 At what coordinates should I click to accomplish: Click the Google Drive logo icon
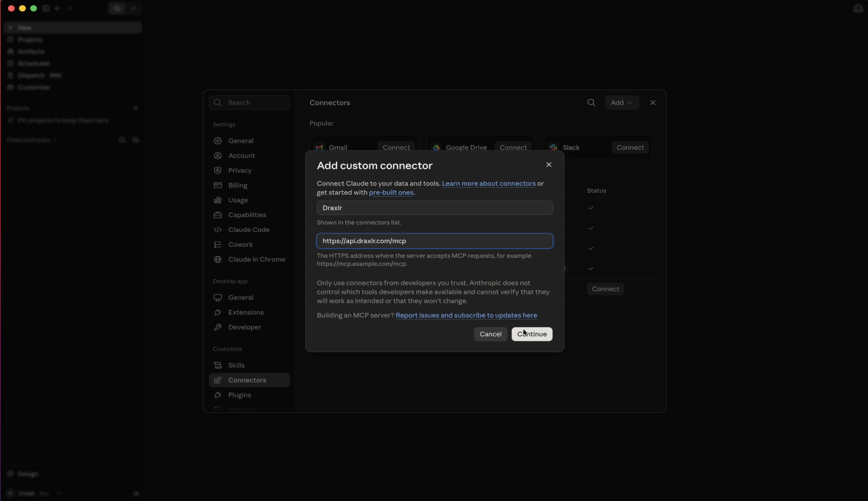click(x=436, y=147)
